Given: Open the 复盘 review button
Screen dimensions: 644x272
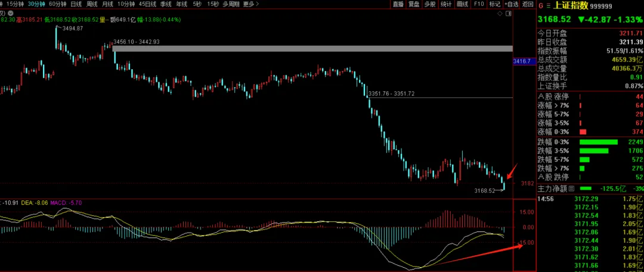Looking at the screenshot, I should pyautogui.click(x=414, y=4).
